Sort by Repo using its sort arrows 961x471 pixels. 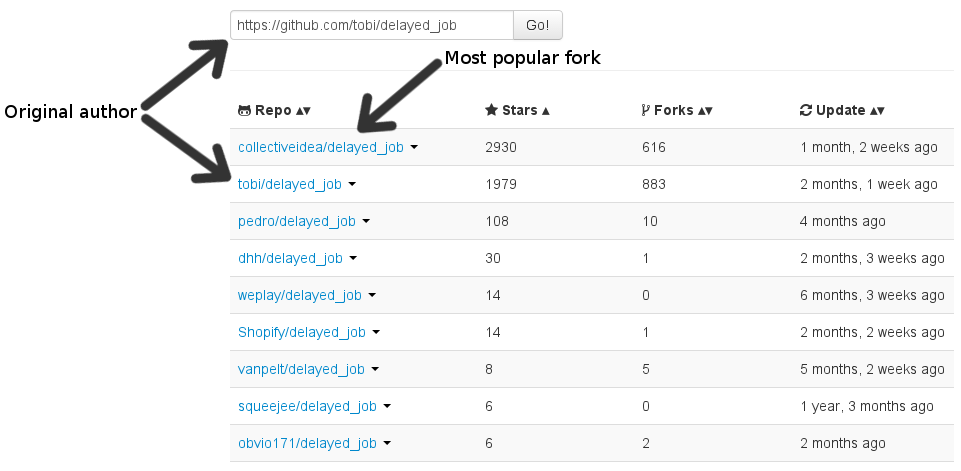click(303, 111)
